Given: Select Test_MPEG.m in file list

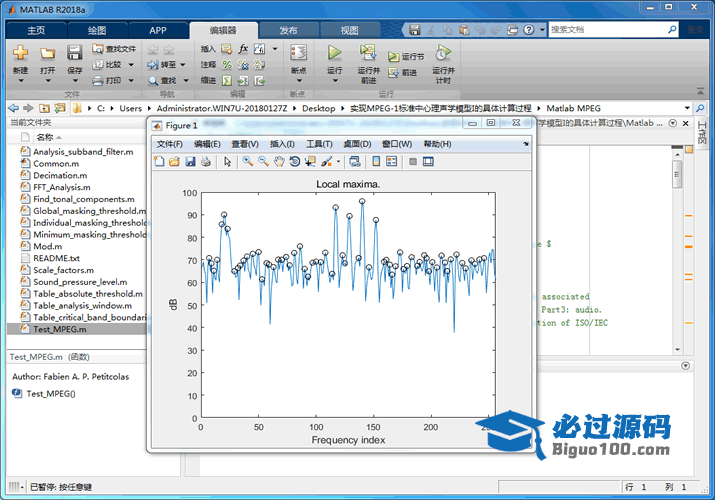Looking at the screenshot, I should 76,329.
